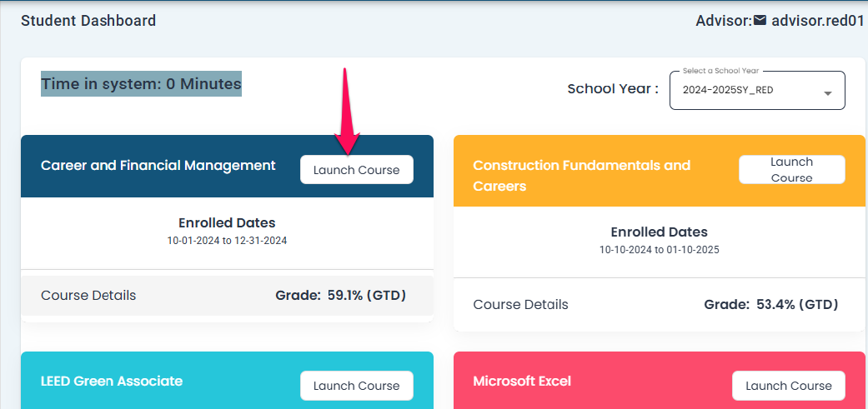Select the Microsoft Excel card title

pyautogui.click(x=522, y=381)
